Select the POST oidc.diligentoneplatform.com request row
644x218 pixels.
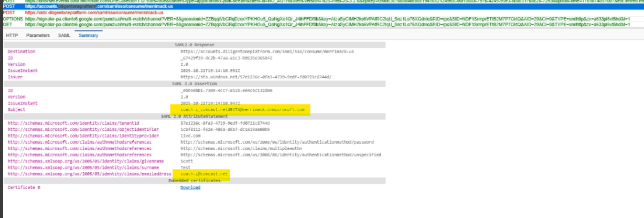point(322,12)
